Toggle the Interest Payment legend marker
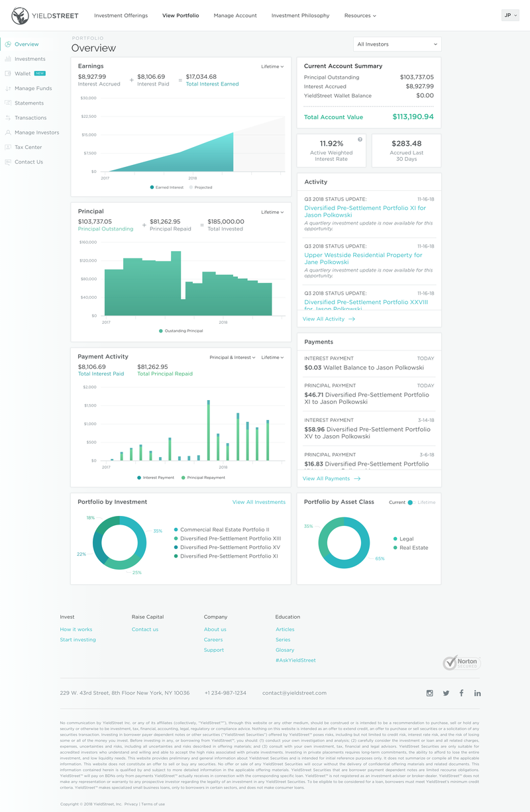The width and height of the screenshot is (530, 812). click(x=138, y=477)
